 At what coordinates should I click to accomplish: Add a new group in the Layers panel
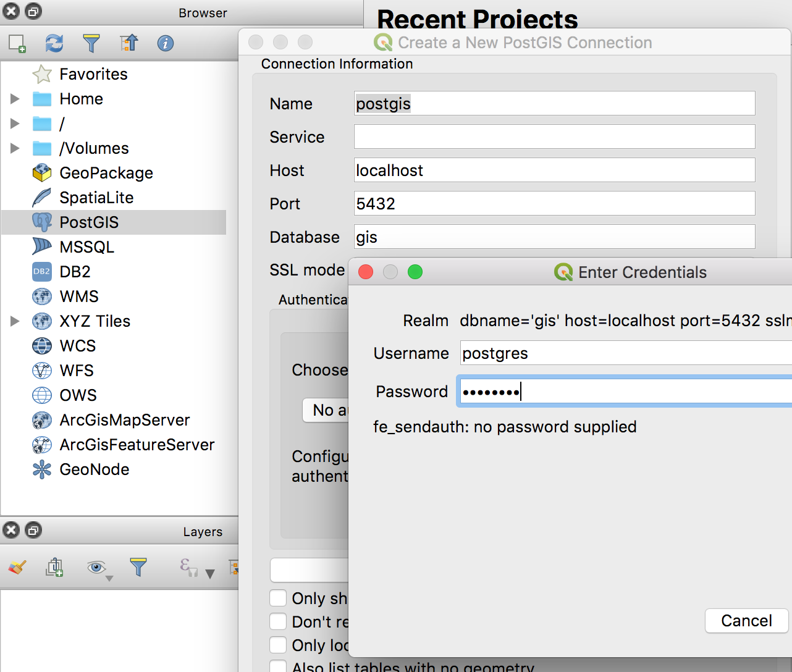click(54, 568)
